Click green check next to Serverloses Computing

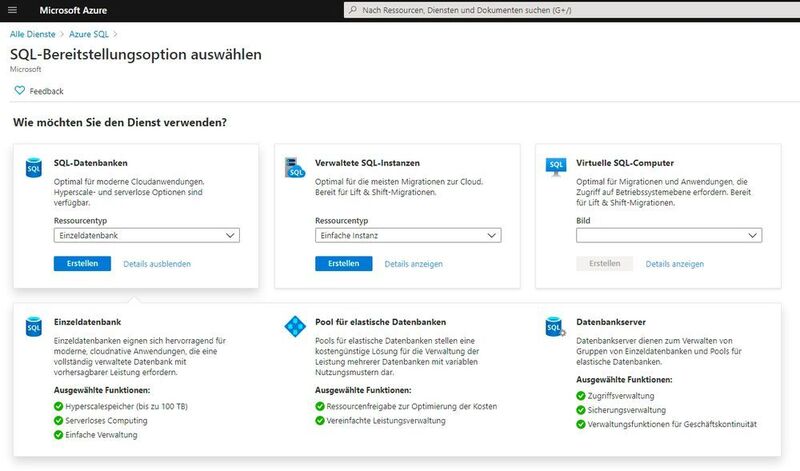point(58,420)
